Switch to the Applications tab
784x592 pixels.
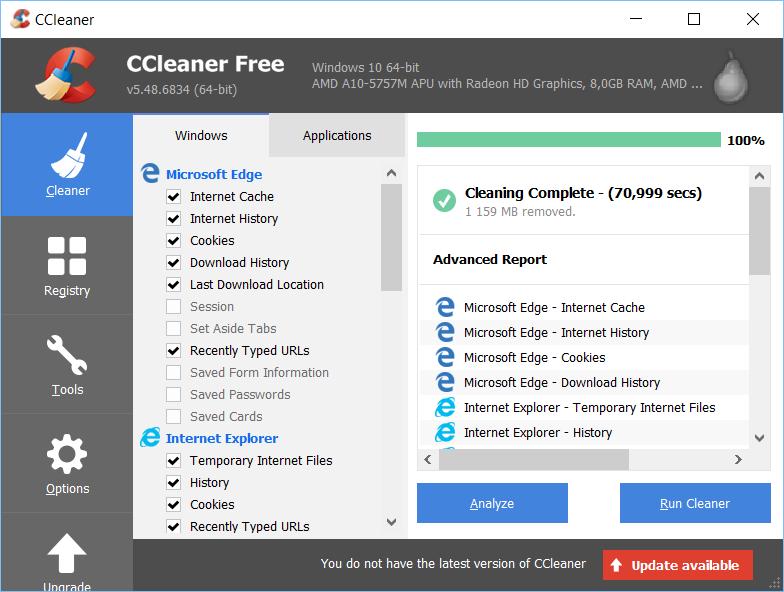[x=337, y=136]
